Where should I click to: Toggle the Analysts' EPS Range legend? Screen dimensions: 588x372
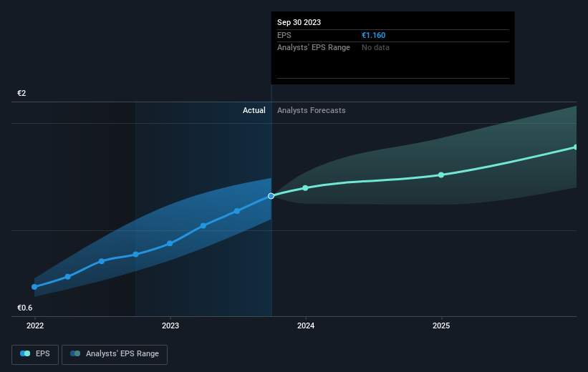[x=115, y=354]
